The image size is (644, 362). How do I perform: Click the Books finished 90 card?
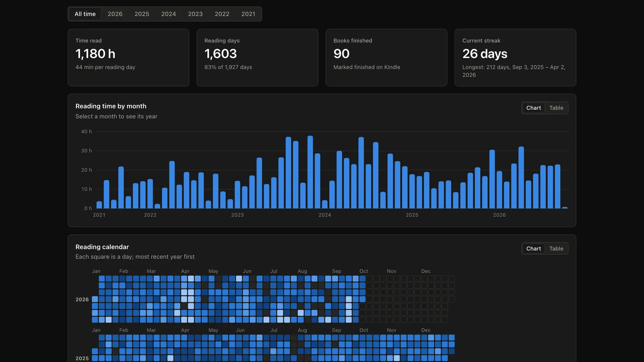[386, 58]
